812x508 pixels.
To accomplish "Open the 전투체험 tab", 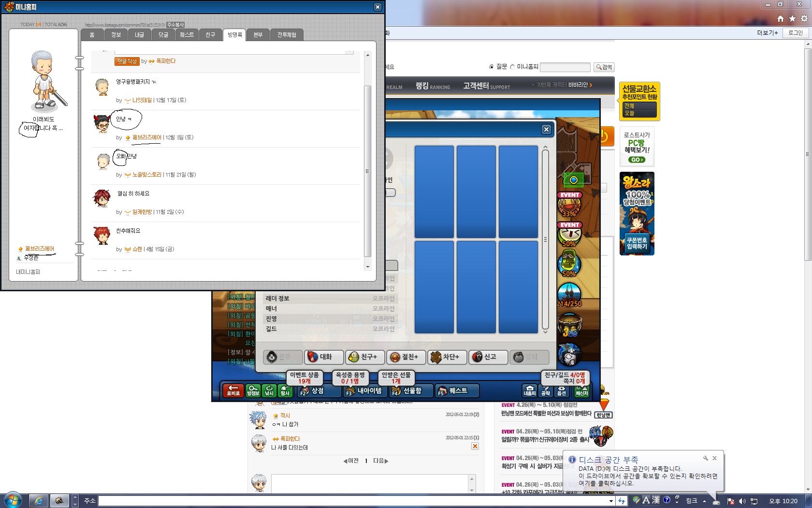I will click(x=287, y=35).
